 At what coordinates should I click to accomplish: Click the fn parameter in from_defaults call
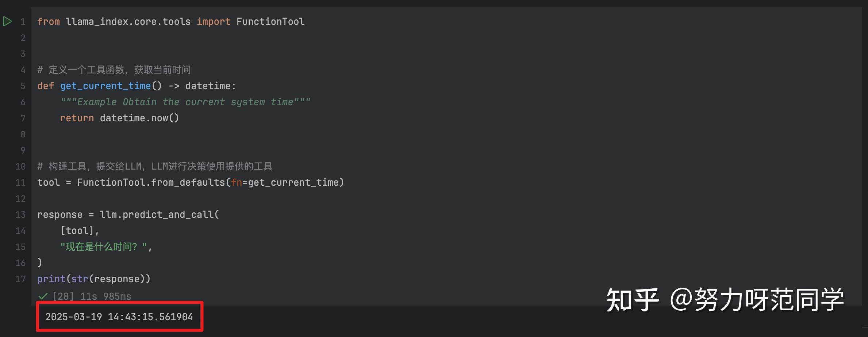tap(236, 183)
